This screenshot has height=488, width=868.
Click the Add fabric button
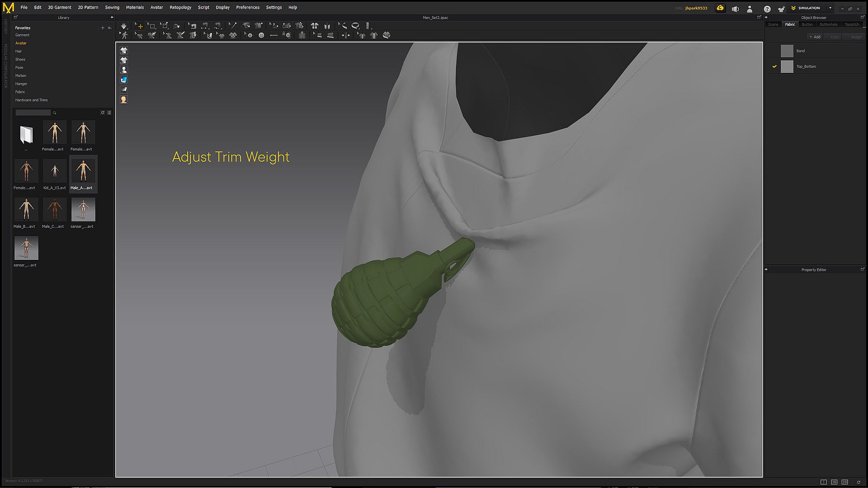(x=815, y=37)
